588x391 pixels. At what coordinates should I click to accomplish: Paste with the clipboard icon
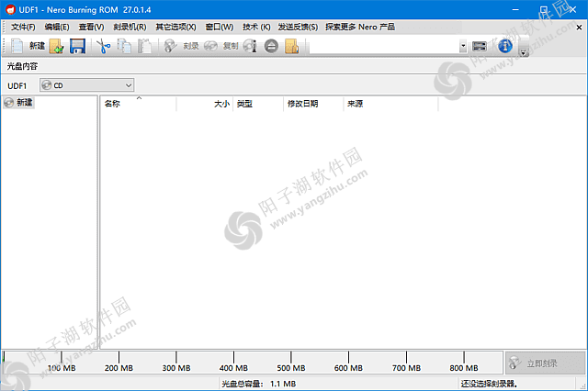(x=144, y=46)
